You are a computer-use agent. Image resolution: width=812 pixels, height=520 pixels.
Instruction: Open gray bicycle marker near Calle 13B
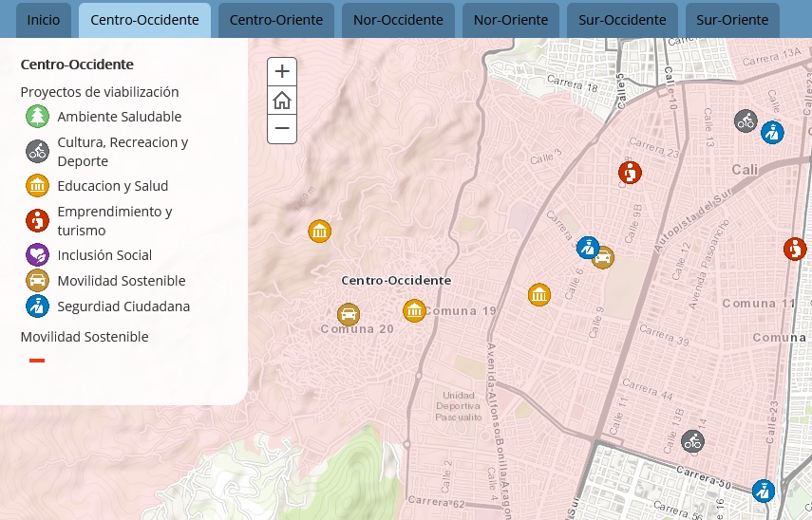click(692, 441)
